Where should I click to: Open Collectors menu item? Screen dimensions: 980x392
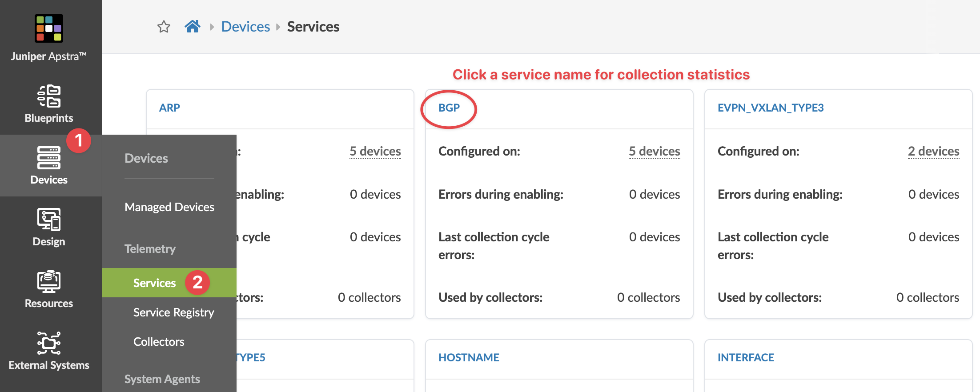pyautogui.click(x=159, y=342)
